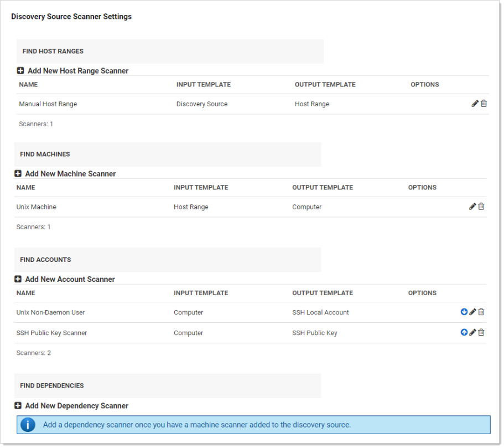This screenshot has width=504, height=448.
Task: Edit the Manual Host Range scanner
Action: [x=475, y=104]
